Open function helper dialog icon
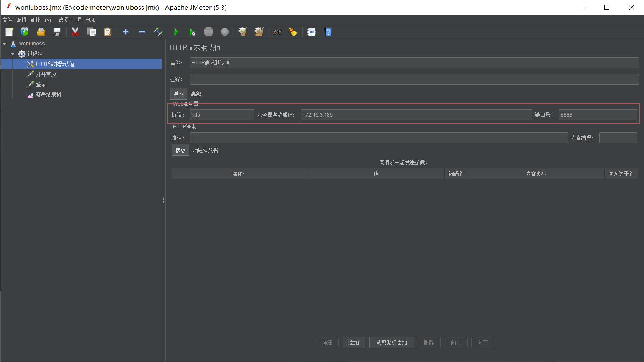The height and width of the screenshot is (362, 644). [312, 32]
